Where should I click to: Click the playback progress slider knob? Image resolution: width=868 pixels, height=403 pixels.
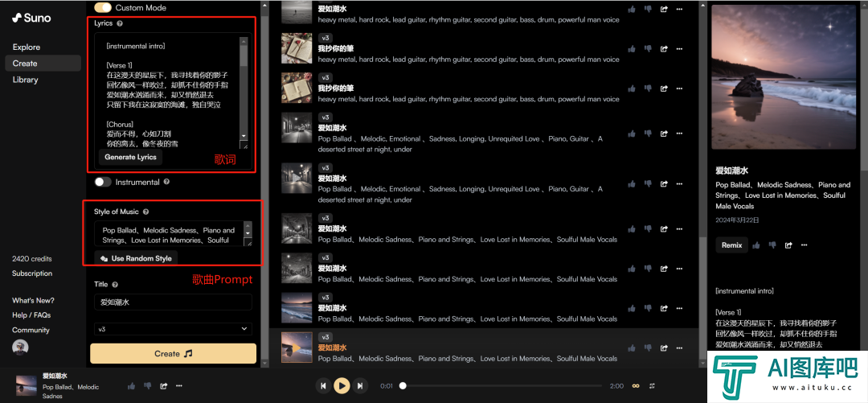point(403,386)
